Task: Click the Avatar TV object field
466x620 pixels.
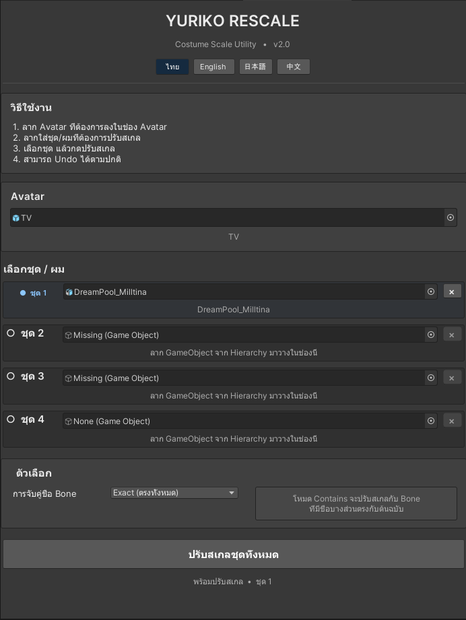Action: tap(227, 217)
